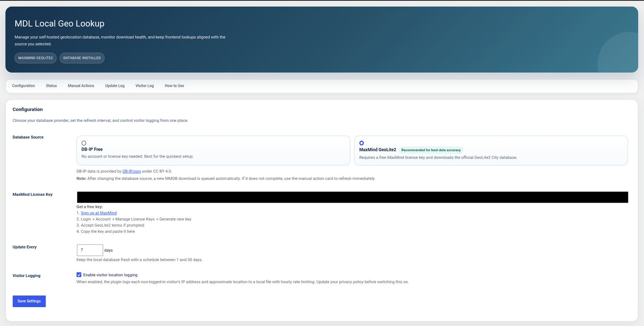
Task: Click the Recommended for best data accuracy badge
Action: point(431,150)
